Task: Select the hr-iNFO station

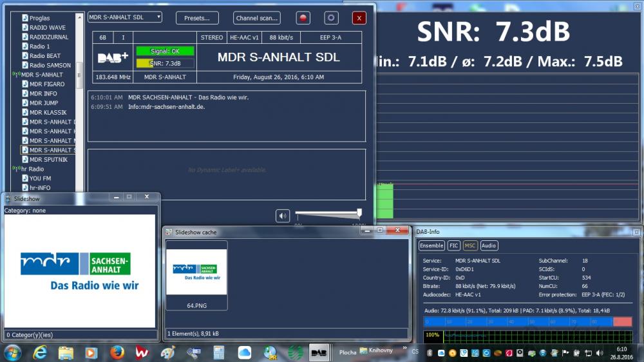Action: click(40, 188)
